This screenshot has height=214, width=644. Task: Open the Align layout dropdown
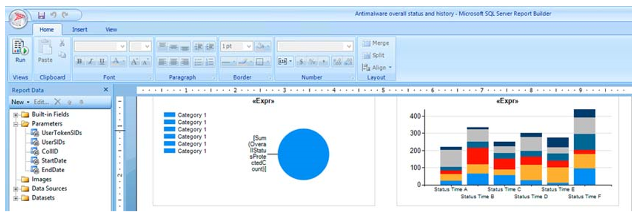[x=377, y=68]
